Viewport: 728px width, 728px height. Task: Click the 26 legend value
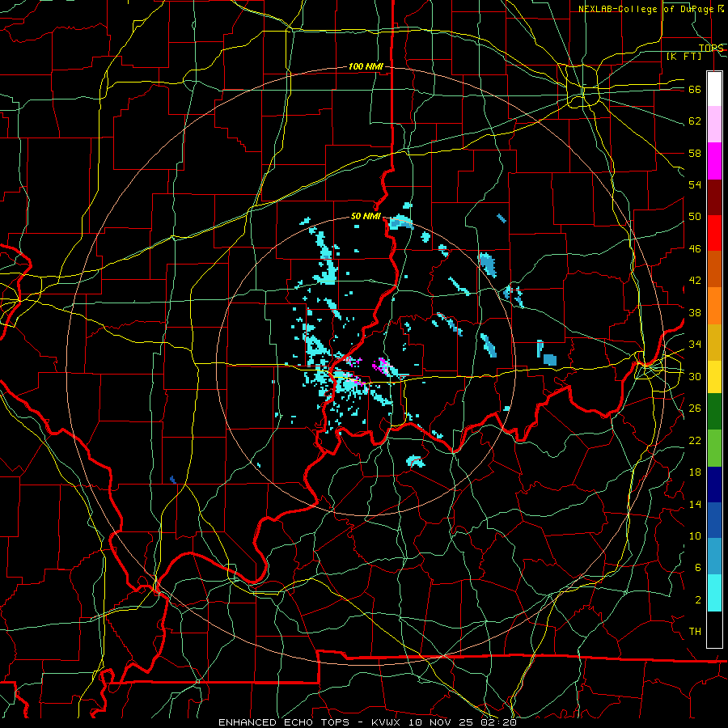point(695,408)
